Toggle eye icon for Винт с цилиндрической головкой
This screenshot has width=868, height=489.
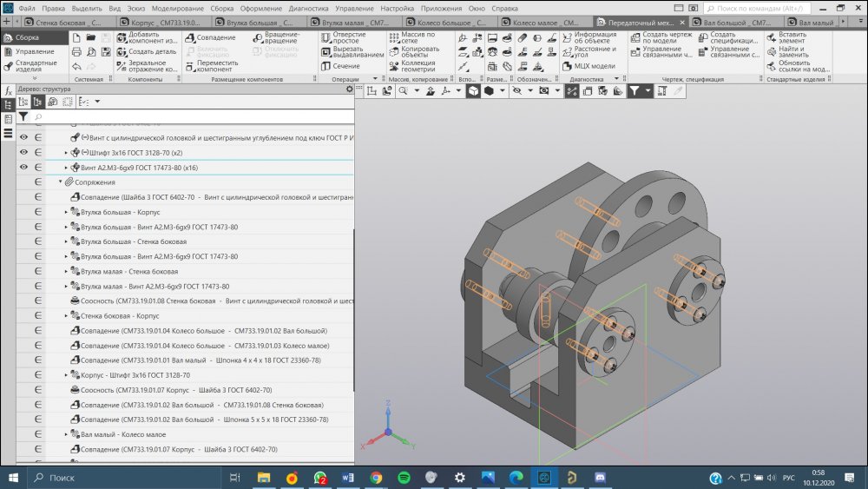point(24,138)
